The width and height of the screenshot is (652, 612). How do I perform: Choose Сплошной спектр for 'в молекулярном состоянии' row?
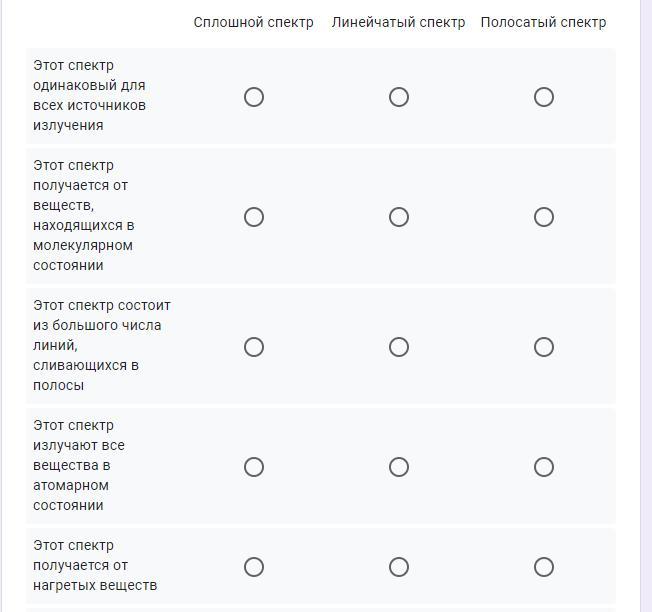pyautogui.click(x=254, y=217)
